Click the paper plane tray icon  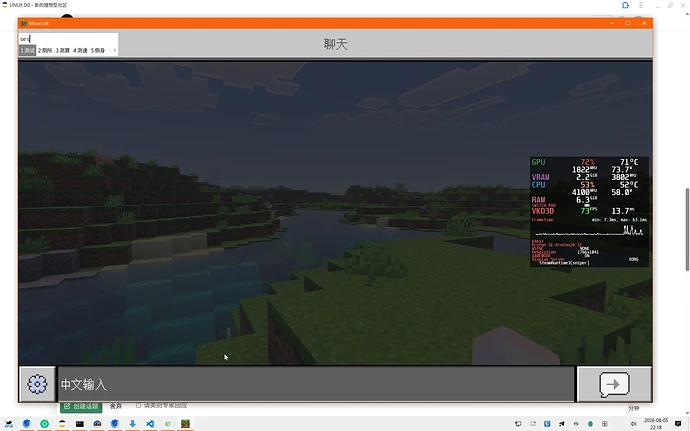562,424
